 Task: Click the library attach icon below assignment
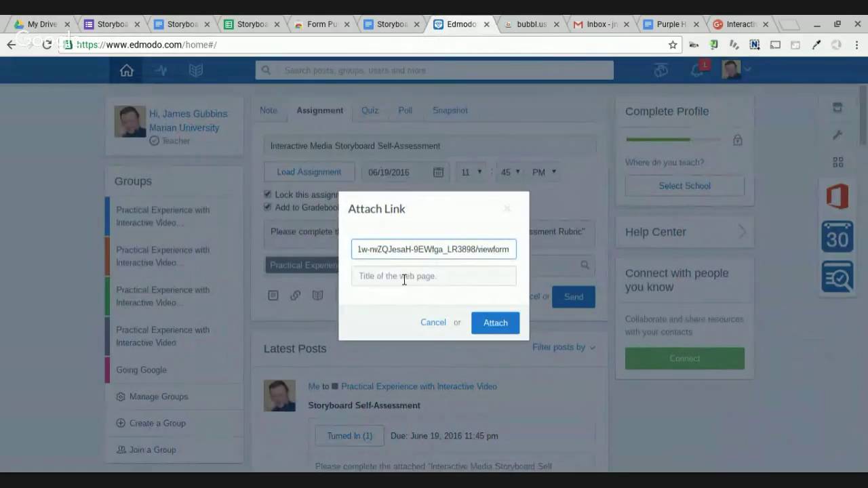(x=317, y=296)
